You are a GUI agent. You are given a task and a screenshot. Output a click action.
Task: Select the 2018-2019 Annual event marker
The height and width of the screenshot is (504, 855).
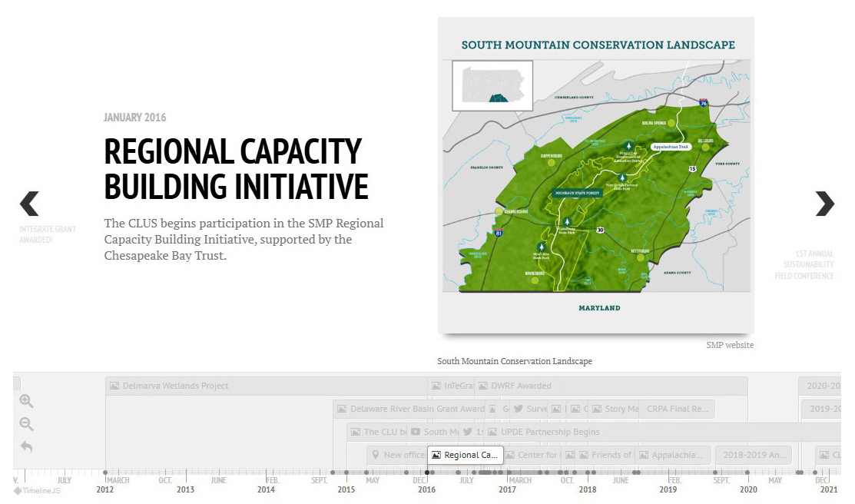click(x=752, y=455)
